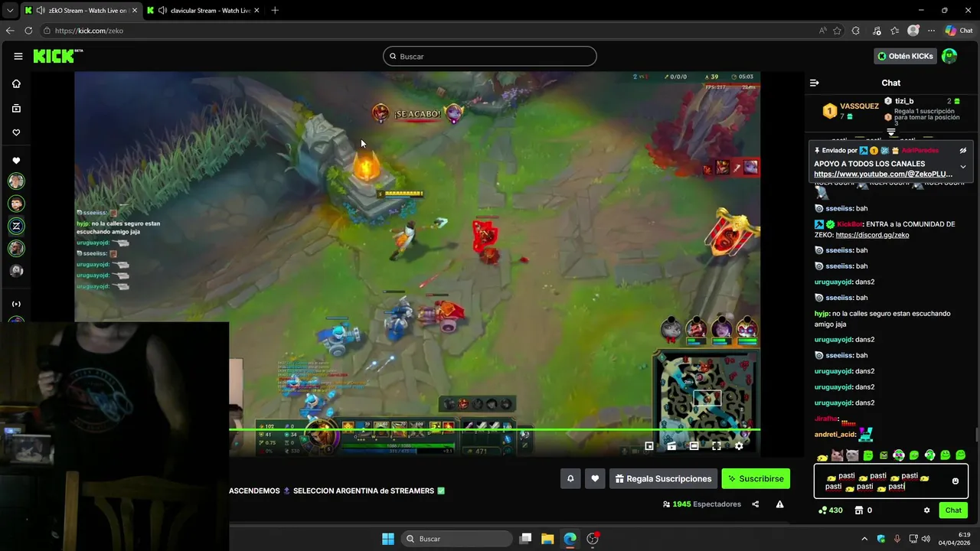Open the pinned YouTube ZekoPLU link
Viewport: 980px width, 551px height.
click(x=883, y=174)
